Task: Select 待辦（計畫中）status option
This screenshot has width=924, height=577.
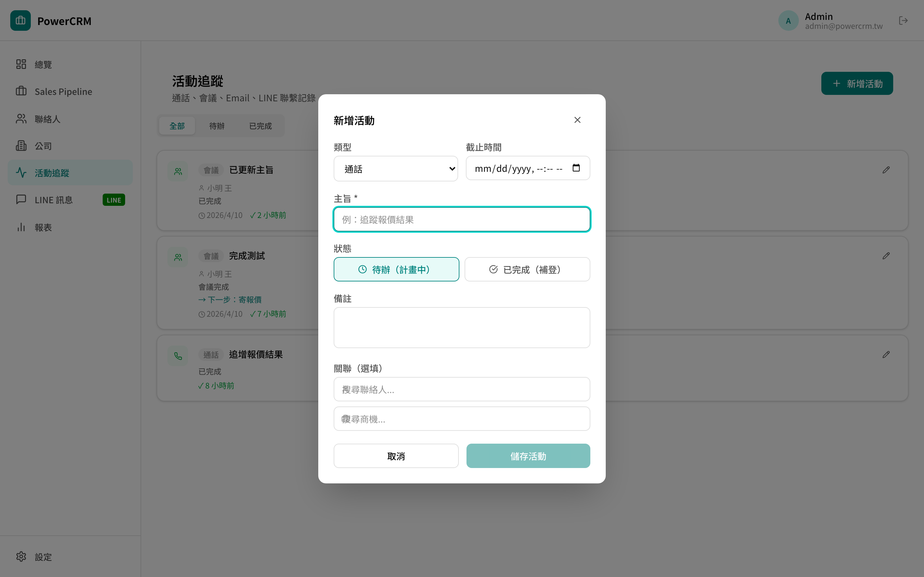Action: pyautogui.click(x=396, y=269)
